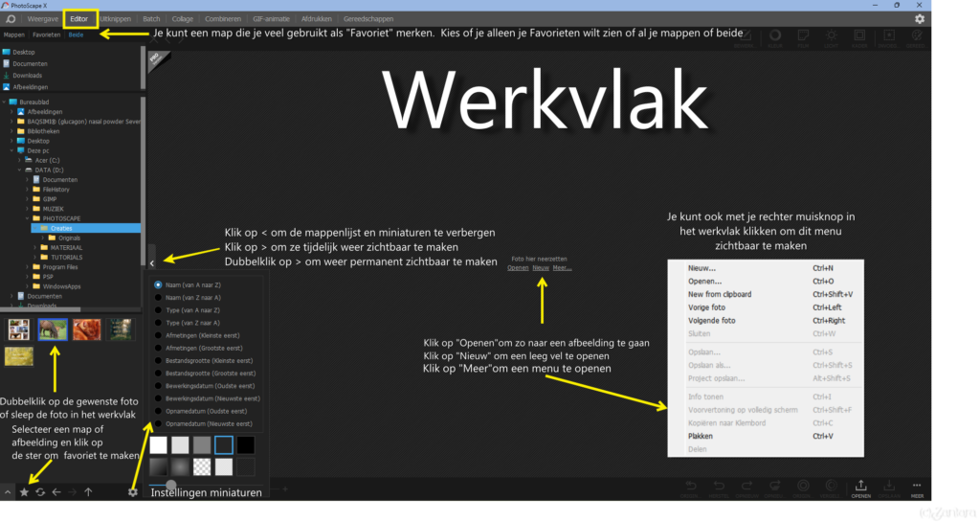Click the PhotoScape home icon in menu bar
Viewport: 980px width, 522px height.
[x=11, y=19]
